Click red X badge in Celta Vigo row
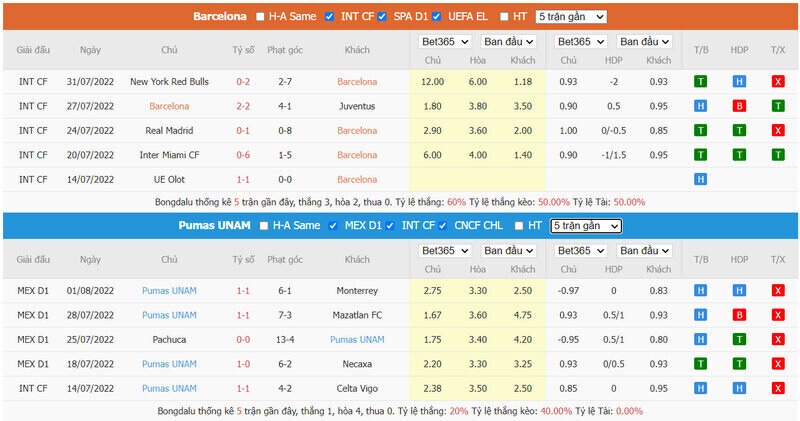This screenshot has height=421, width=800. point(778,389)
